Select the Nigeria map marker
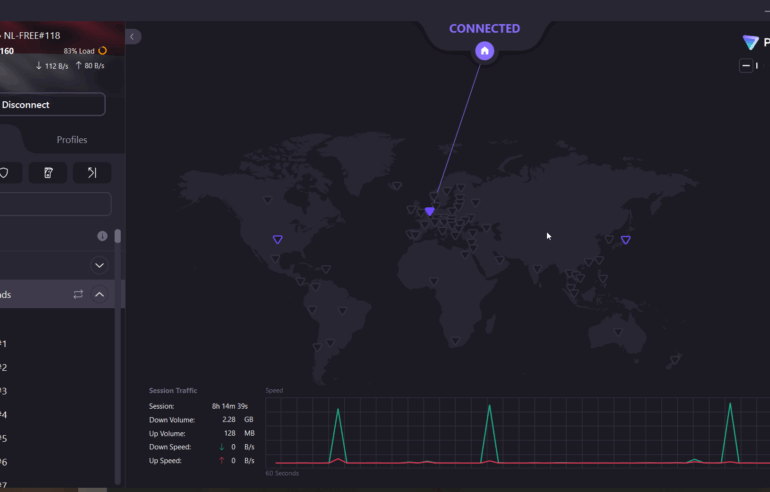This screenshot has height=492, width=770. [x=434, y=281]
